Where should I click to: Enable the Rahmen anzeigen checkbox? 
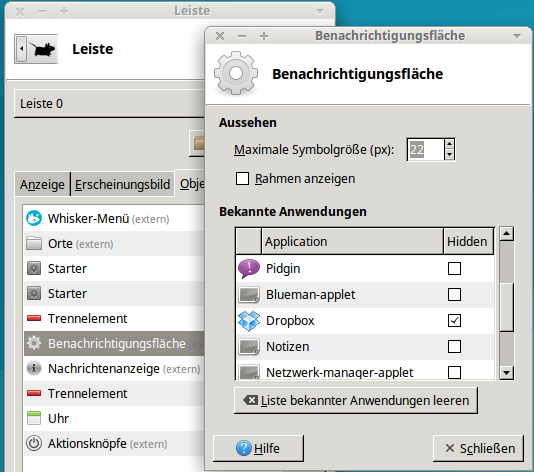pyautogui.click(x=242, y=178)
